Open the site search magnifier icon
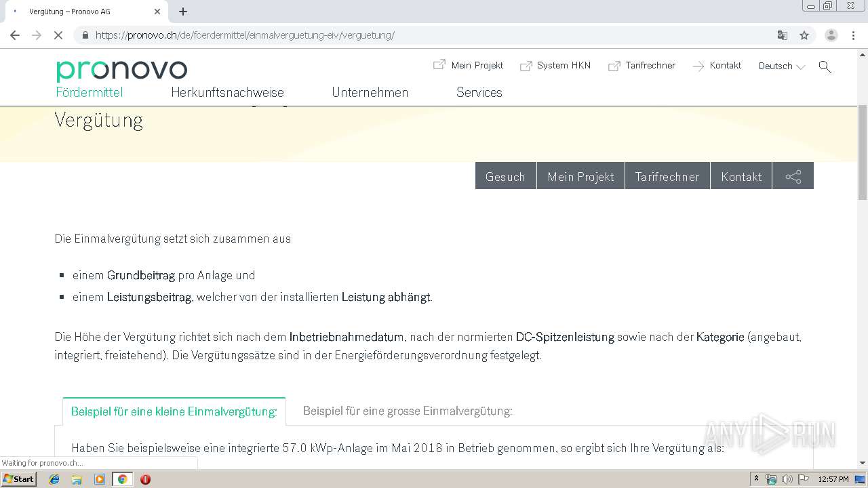Image resolution: width=868 pixels, height=488 pixels. tap(825, 66)
